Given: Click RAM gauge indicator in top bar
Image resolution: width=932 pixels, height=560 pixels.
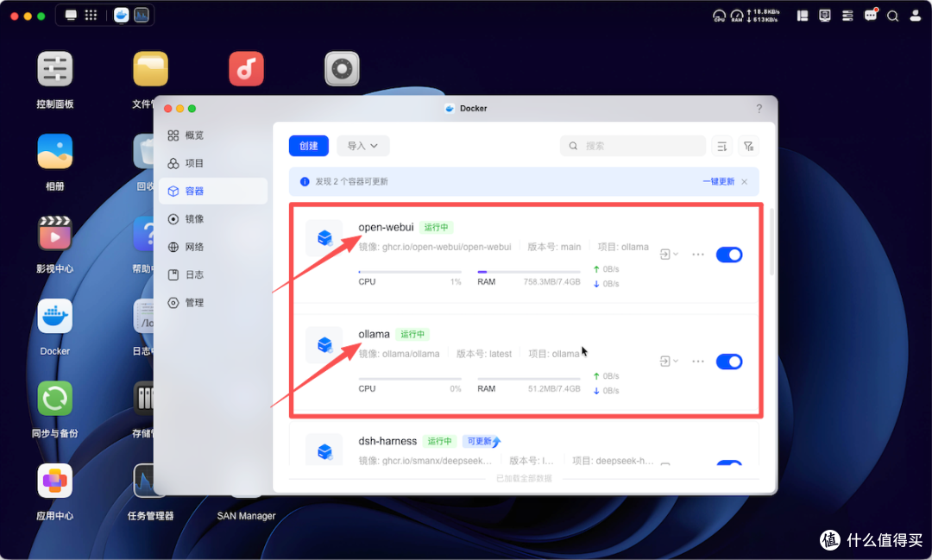Looking at the screenshot, I should 737,16.
